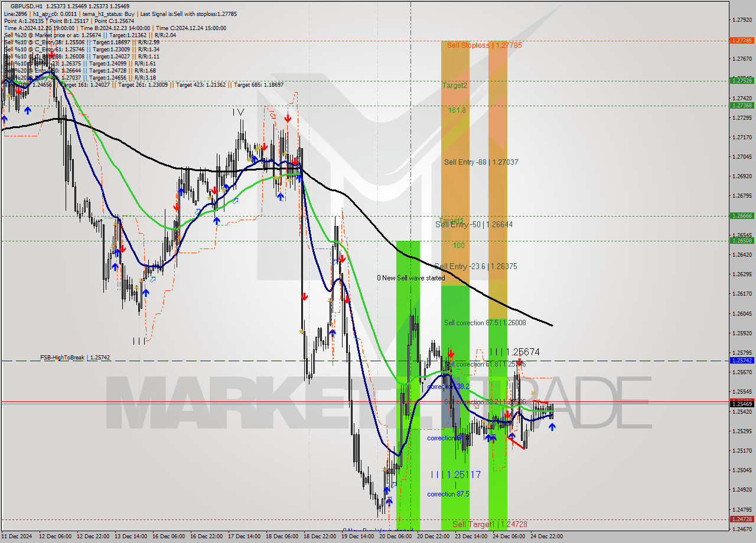The width and height of the screenshot is (756, 543).
Task: Click the '161.8' fib level label
Action: pyautogui.click(x=457, y=110)
